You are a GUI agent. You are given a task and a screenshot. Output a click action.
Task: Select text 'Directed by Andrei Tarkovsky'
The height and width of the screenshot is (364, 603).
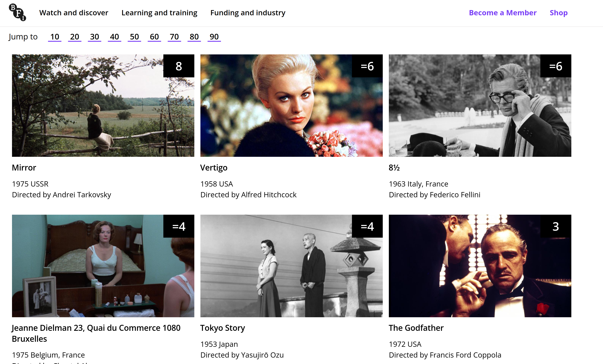[61, 195]
